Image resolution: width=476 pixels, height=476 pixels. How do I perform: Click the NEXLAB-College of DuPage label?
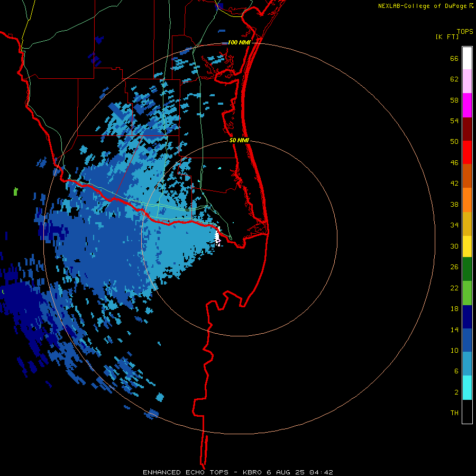tap(422, 6)
